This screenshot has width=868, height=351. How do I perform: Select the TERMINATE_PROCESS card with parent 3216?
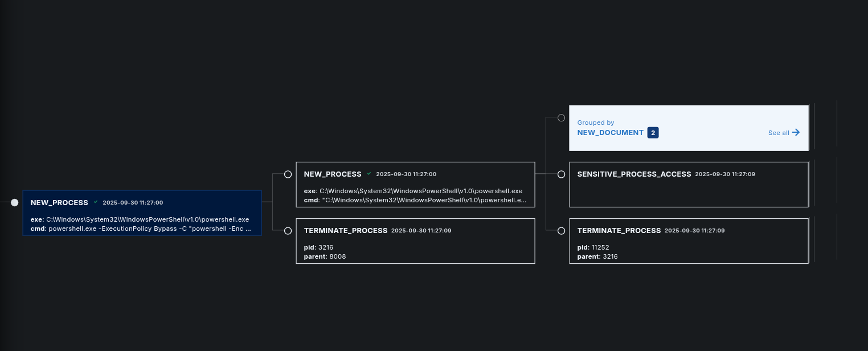(x=689, y=241)
